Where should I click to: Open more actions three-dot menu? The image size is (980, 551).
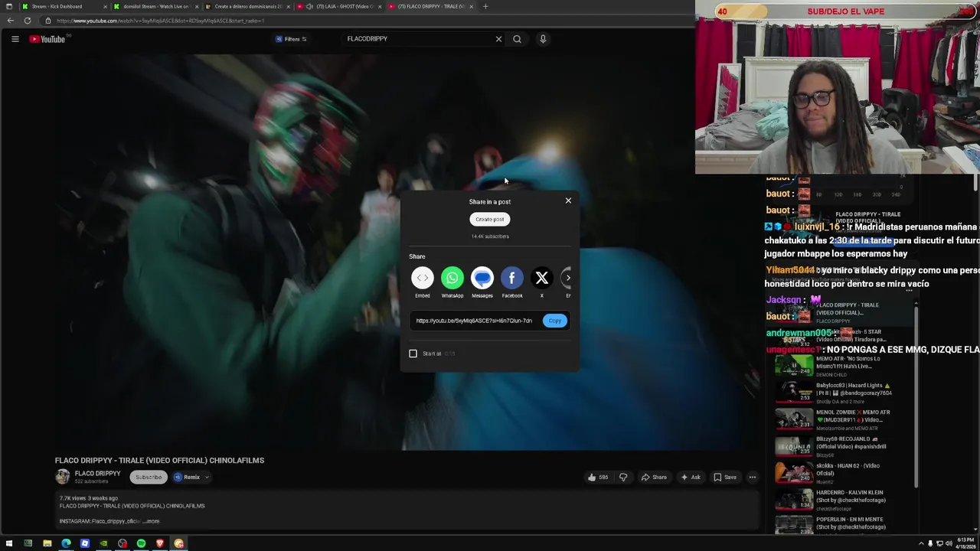click(753, 478)
